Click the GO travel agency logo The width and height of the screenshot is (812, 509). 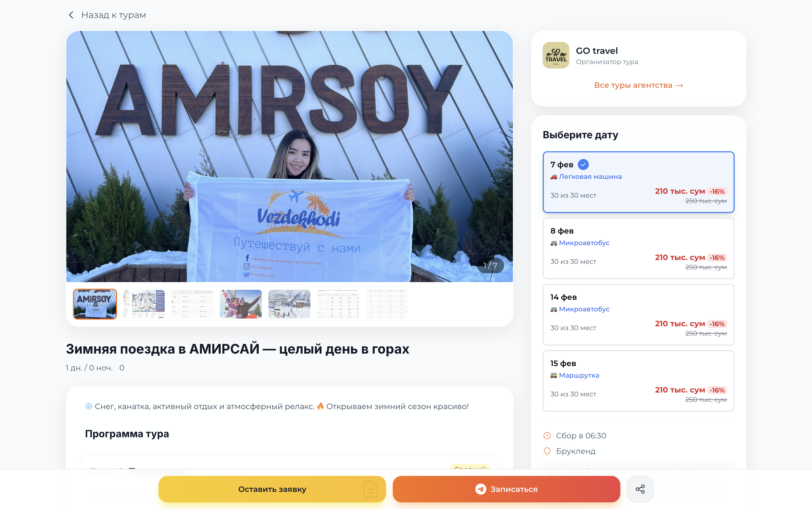click(x=556, y=55)
